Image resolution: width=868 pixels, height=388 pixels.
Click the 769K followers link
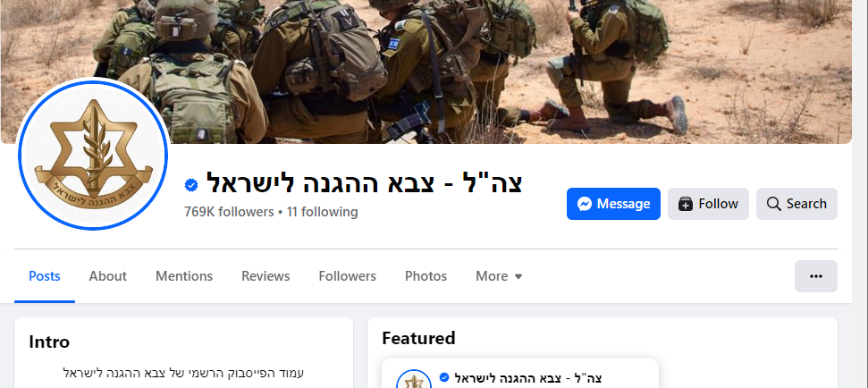[229, 212]
